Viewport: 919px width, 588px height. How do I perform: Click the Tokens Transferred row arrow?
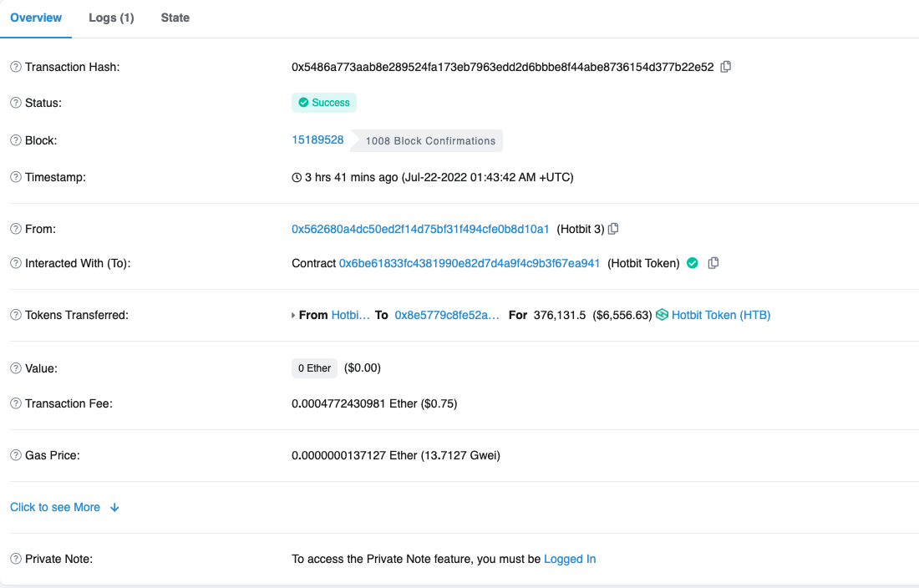point(293,316)
